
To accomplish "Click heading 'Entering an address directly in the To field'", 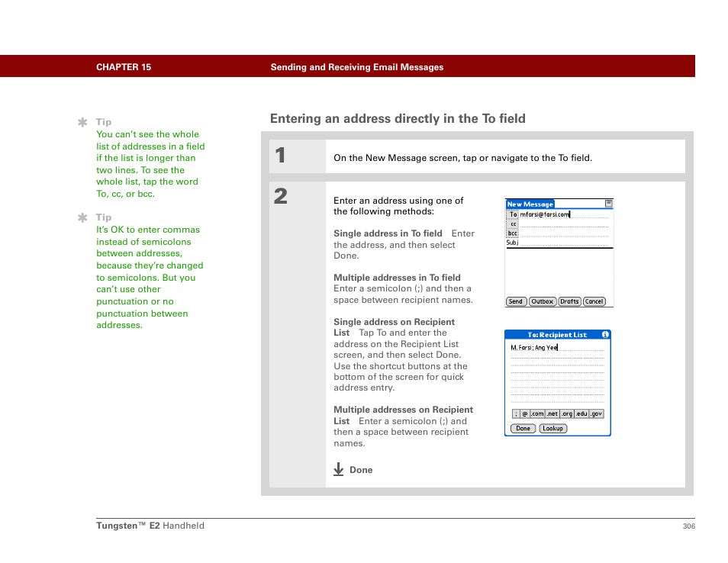I will click(x=398, y=119).
